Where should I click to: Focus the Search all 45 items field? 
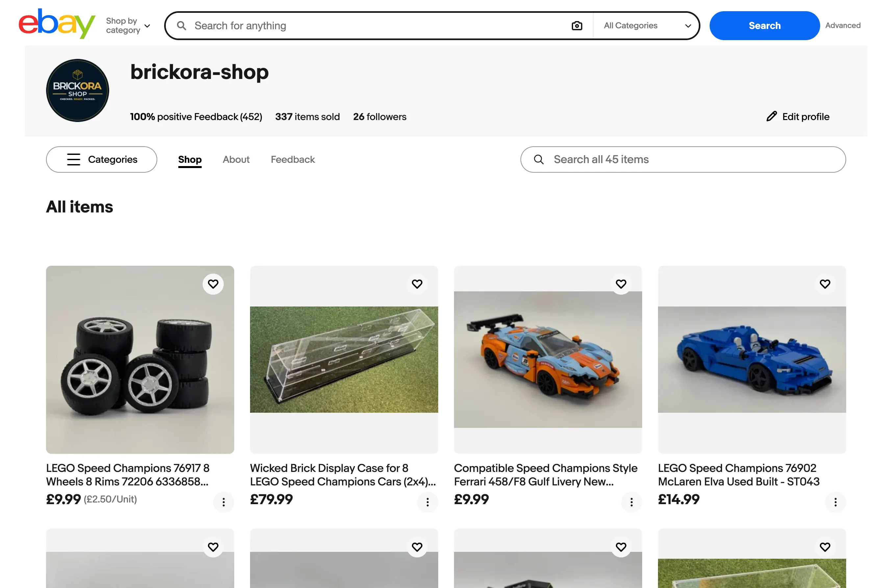683,159
